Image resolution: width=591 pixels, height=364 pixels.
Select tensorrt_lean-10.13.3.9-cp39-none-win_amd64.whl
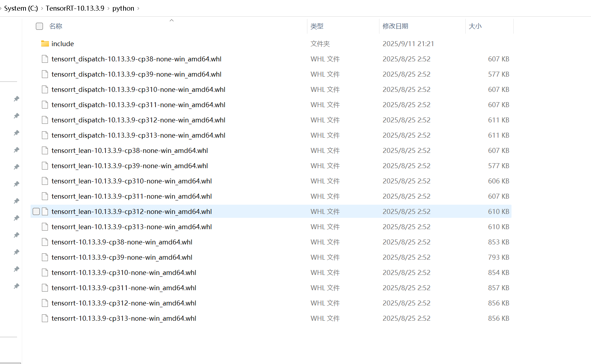point(130,166)
